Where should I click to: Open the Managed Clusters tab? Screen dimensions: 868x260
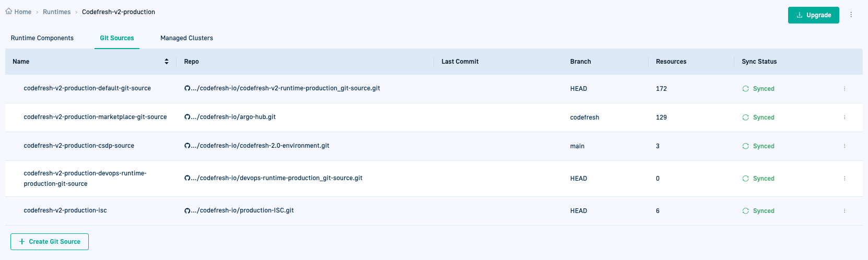[186, 38]
